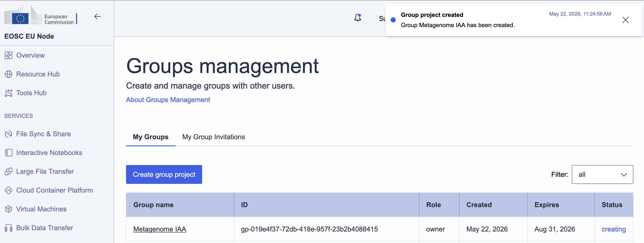Go to Tools Hub
Viewport: 644px width, 243px height.
coord(31,93)
